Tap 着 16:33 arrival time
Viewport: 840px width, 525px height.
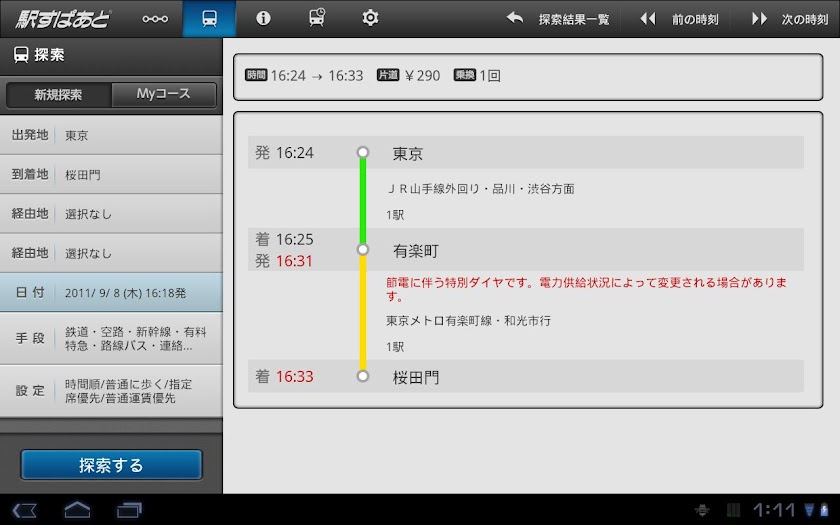[284, 376]
